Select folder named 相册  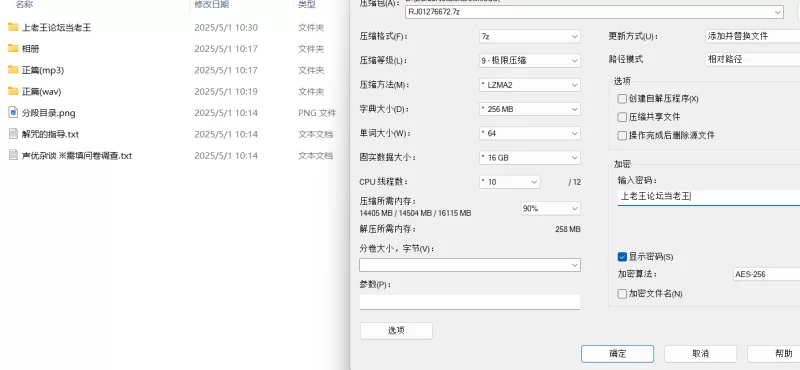point(31,49)
